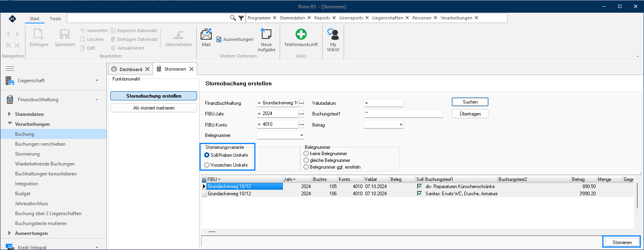Open My W&W icon
This screenshot has width=644, height=250.
[333, 34]
